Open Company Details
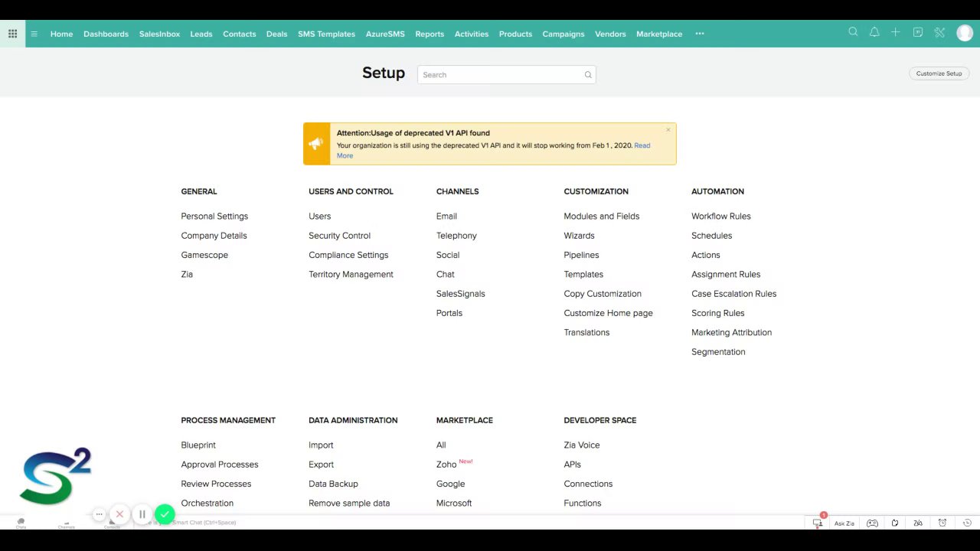980x551 pixels. tap(214, 236)
